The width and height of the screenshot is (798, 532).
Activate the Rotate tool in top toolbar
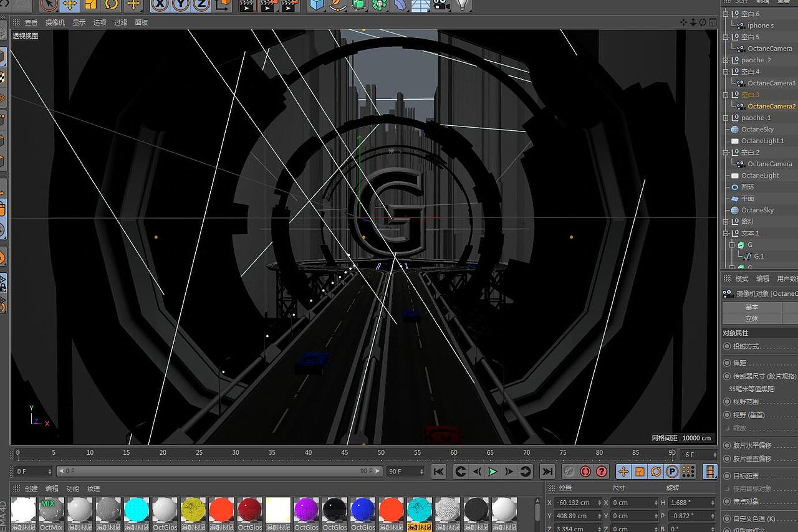[x=112, y=5]
